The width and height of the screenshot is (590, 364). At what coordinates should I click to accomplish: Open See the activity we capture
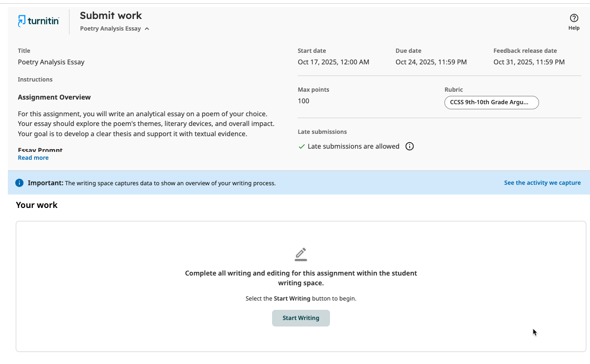[x=542, y=182]
